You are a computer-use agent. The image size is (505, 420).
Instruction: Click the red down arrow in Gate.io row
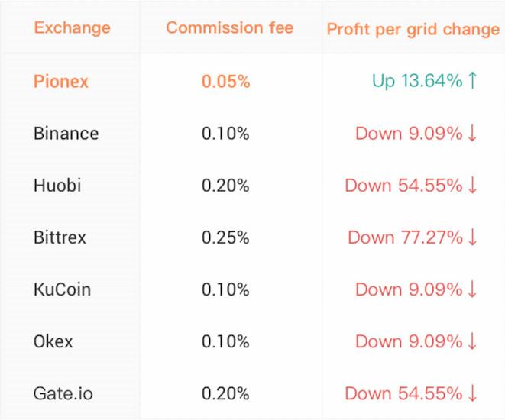[x=472, y=394]
